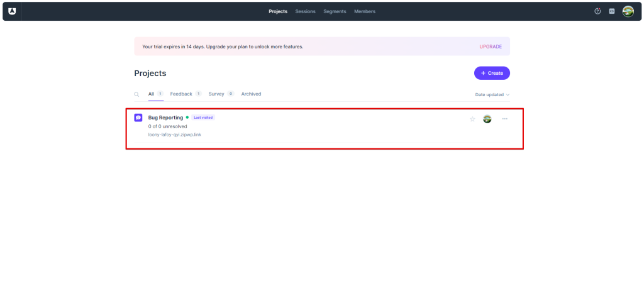Click the app logo in the top-left corner
The width and height of the screenshot is (644, 303).
[x=12, y=11]
